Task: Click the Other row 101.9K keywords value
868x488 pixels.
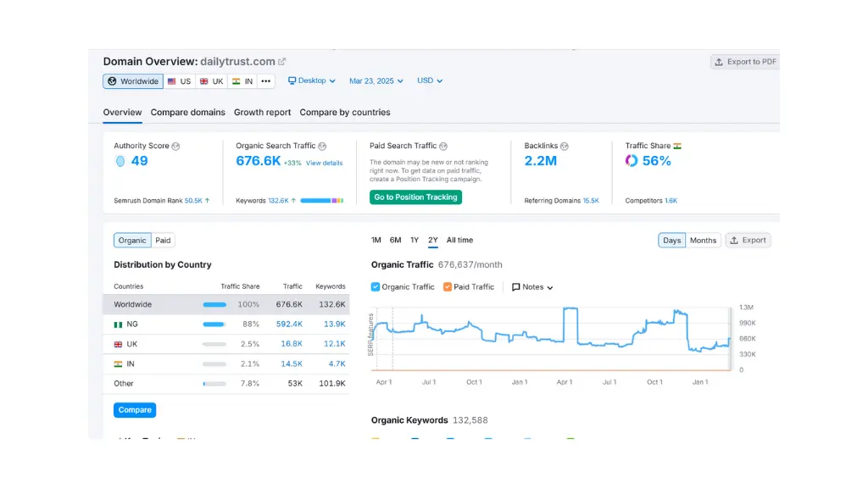Action: (x=332, y=384)
